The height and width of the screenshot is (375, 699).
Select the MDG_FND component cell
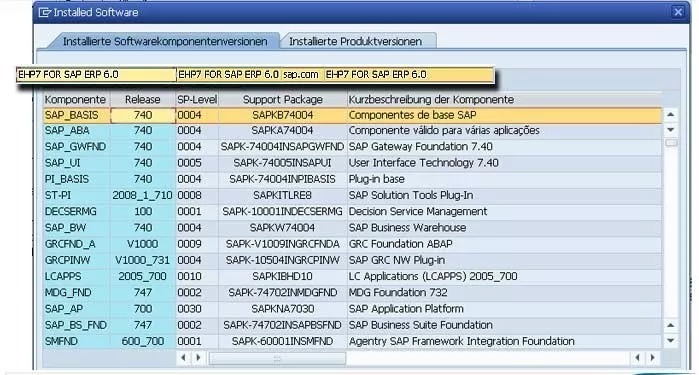[x=76, y=293]
